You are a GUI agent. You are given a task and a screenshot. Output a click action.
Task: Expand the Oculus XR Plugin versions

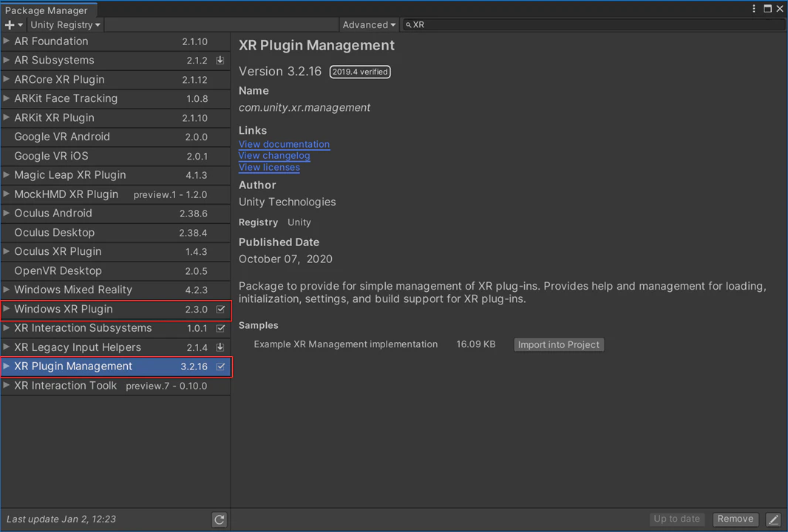(x=6, y=250)
